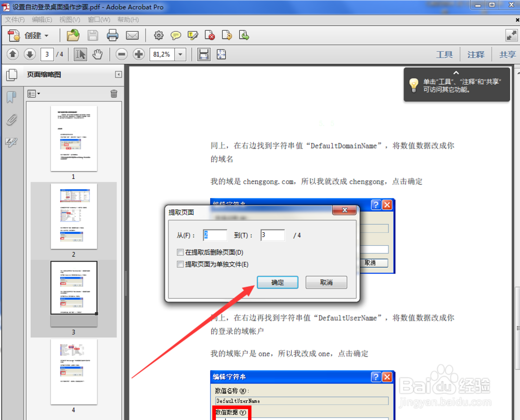Close the 提取页面 dialog
The width and height of the screenshot is (520, 420).
[345, 210]
